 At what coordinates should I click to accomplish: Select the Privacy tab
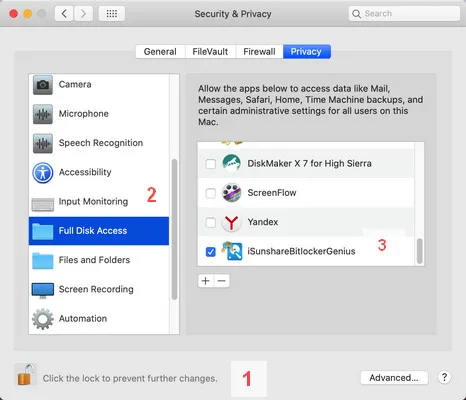pos(307,52)
